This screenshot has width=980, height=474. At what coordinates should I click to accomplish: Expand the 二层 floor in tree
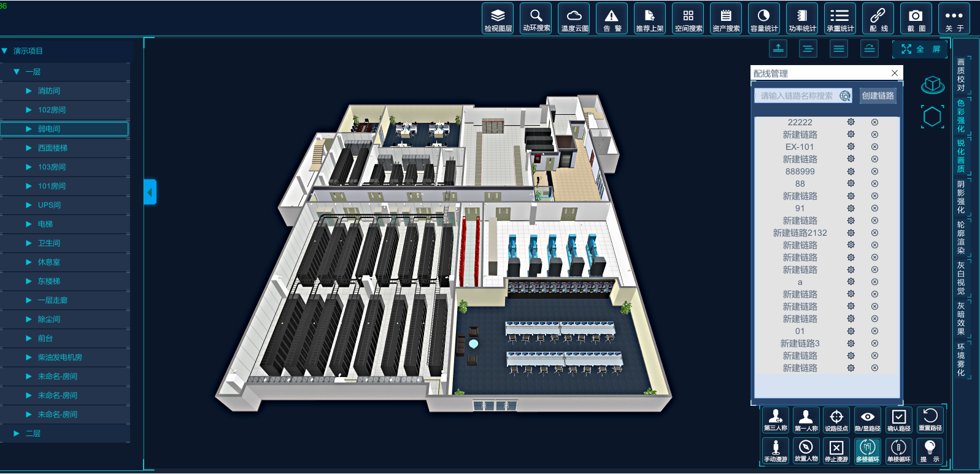click(17, 433)
